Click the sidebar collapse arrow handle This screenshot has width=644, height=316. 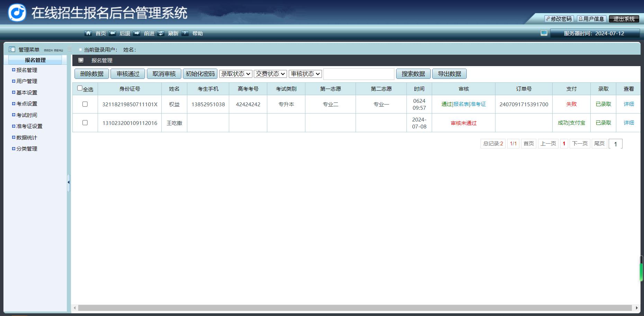[x=69, y=182]
